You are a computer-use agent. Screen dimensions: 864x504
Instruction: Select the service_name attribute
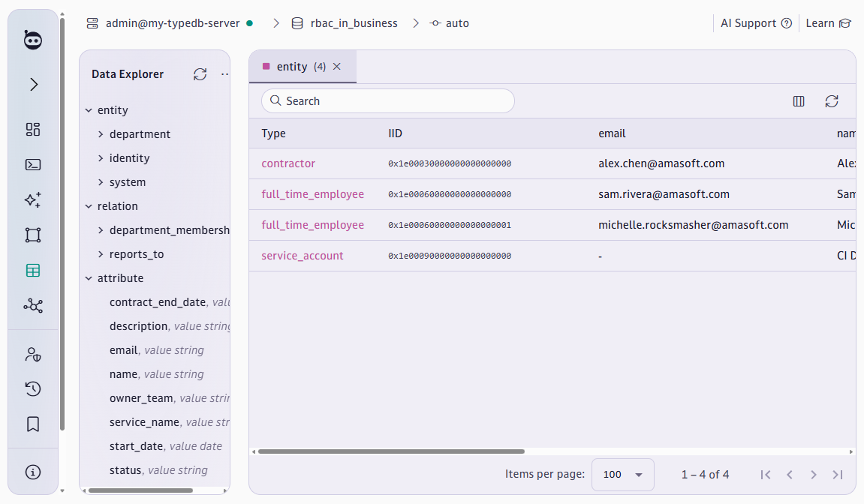click(144, 422)
